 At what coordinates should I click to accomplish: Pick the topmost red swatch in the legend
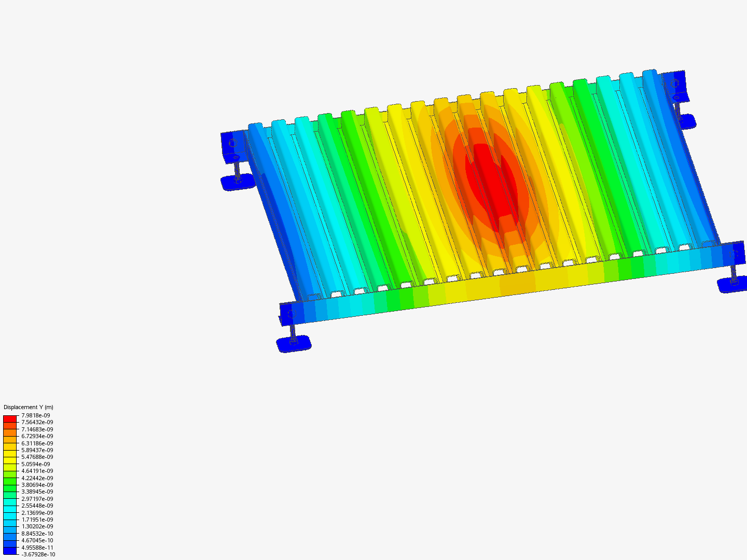[x=10, y=418]
